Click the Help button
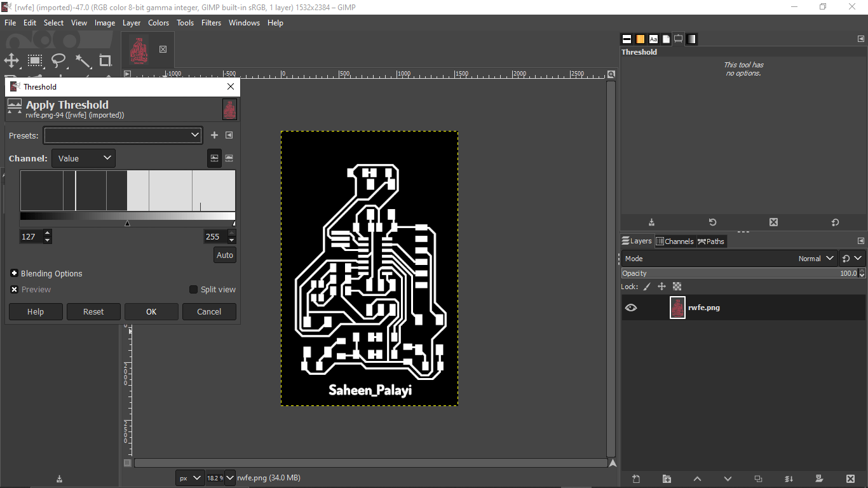868x488 pixels. coord(36,311)
